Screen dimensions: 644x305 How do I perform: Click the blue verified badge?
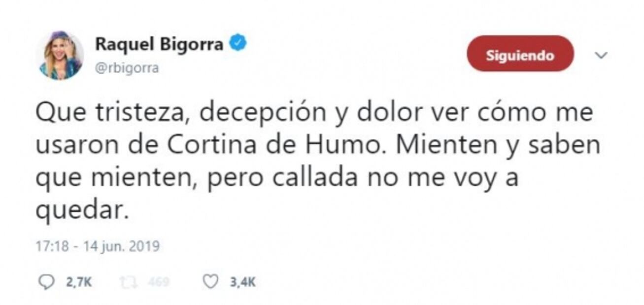(x=238, y=44)
